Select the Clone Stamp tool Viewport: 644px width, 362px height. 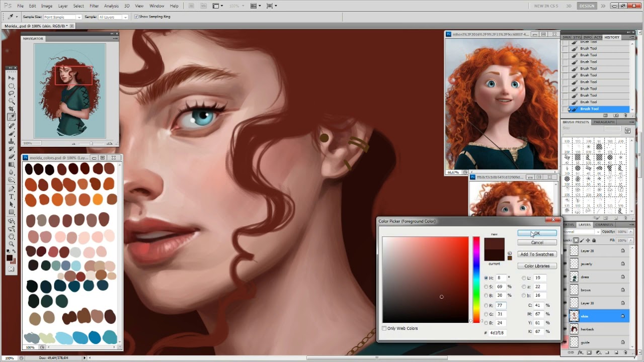coord(11,141)
